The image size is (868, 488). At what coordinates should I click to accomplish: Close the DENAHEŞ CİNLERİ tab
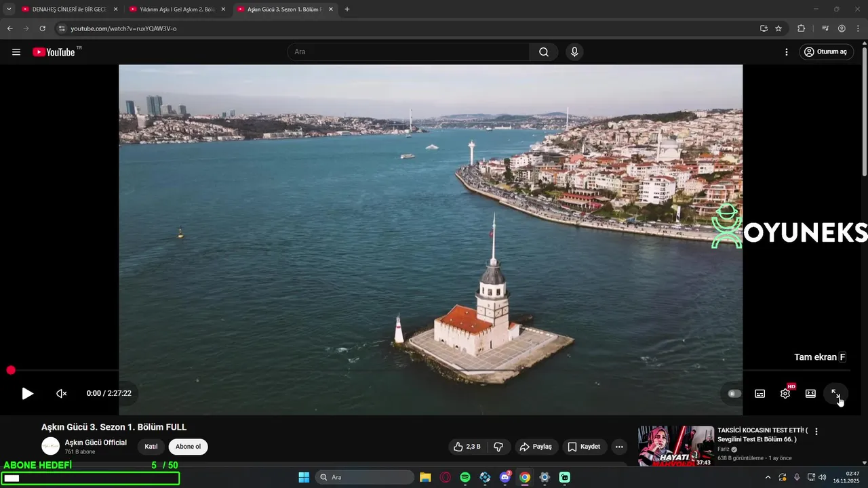115,9
